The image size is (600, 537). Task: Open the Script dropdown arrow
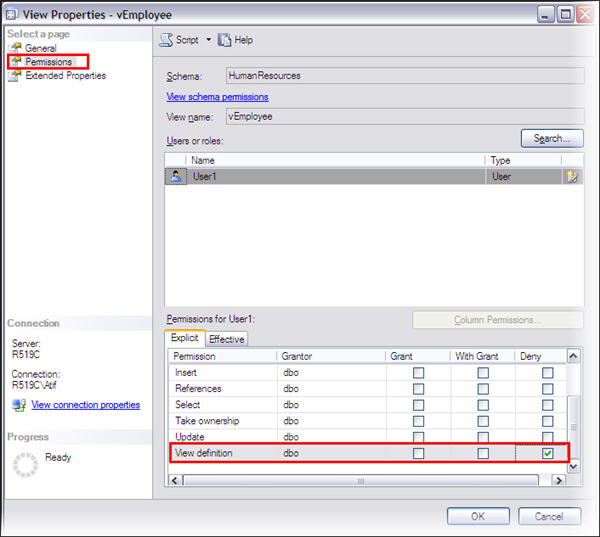tap(209, 40)
